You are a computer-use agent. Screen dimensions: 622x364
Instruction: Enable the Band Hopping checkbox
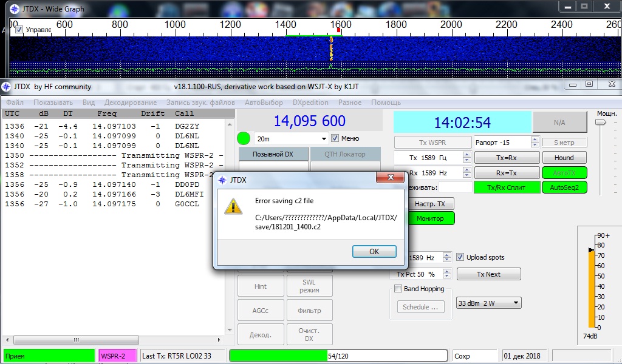point(398,289)
